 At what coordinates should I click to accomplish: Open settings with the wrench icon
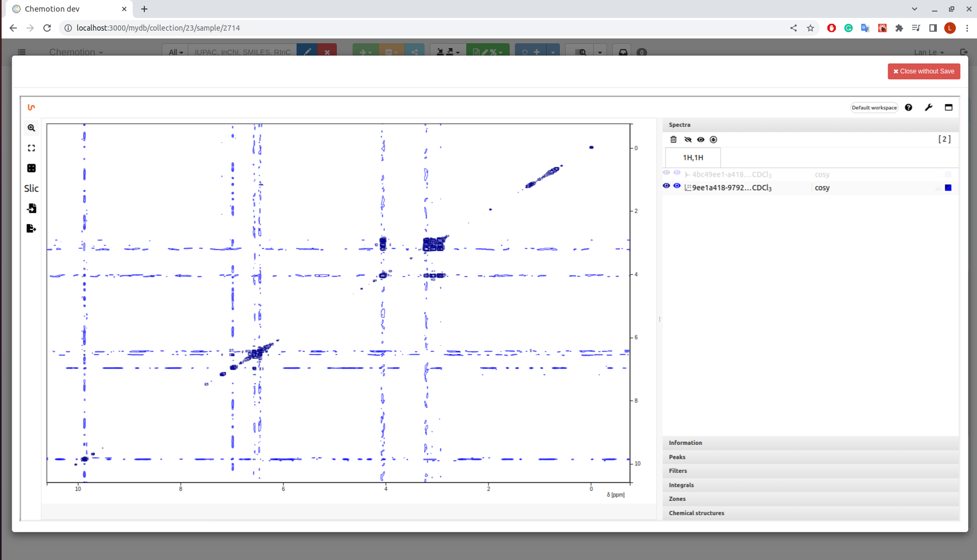[x=928, y=107]
